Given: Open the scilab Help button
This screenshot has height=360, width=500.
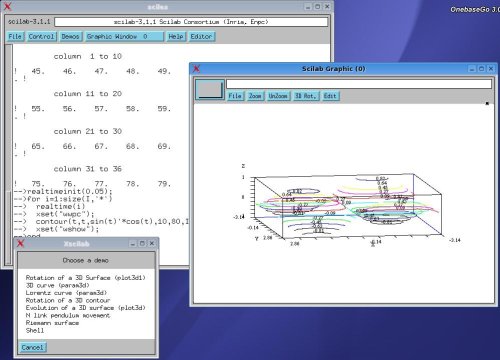Looking at the screenshot, I should [176, 36].
